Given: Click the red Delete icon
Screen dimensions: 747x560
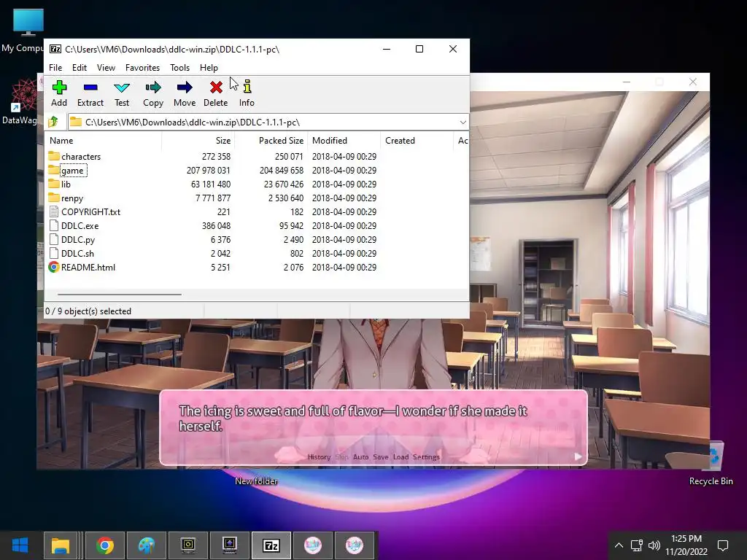Looking at the screenshot, I should pyautogui.click(x=216, y=87).
